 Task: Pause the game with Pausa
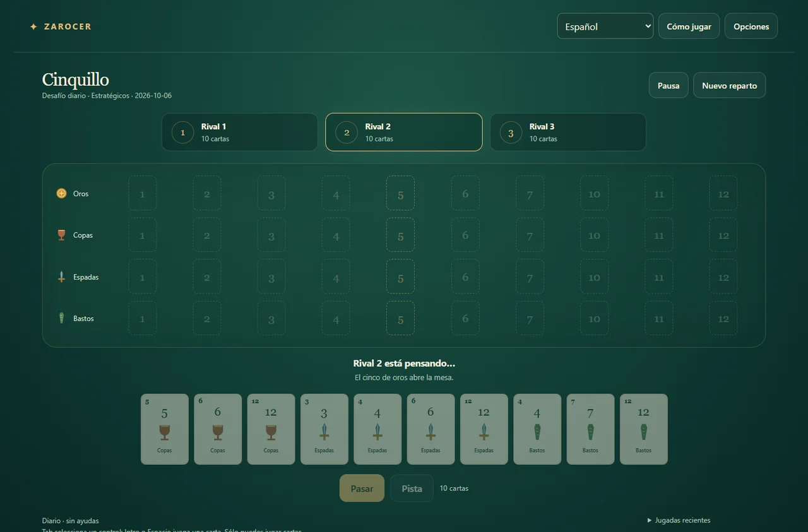(x=668, y=85)
